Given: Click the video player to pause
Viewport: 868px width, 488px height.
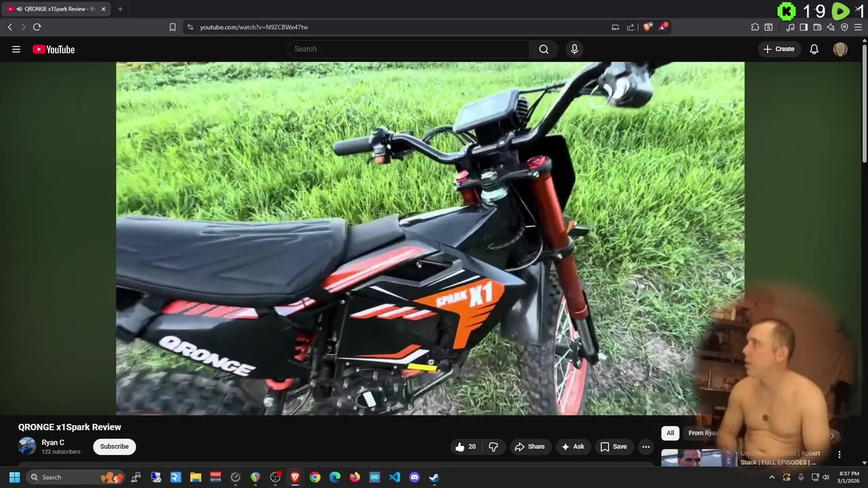Looking at the screenshot, I should pos(430,238).
